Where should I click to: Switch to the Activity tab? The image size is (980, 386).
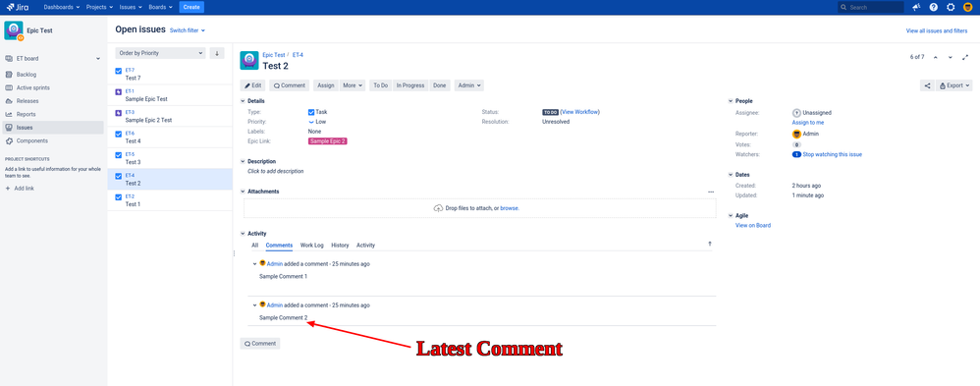365,246
